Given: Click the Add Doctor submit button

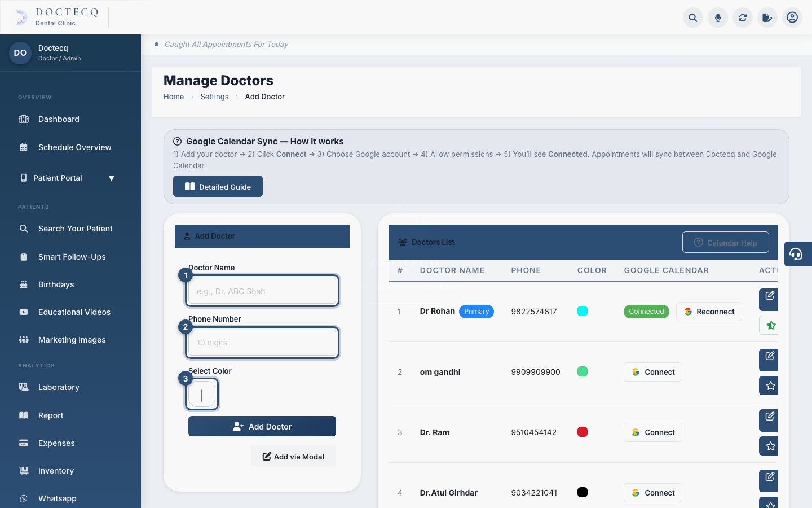Looking at the screenshot, I should (262, 426).
